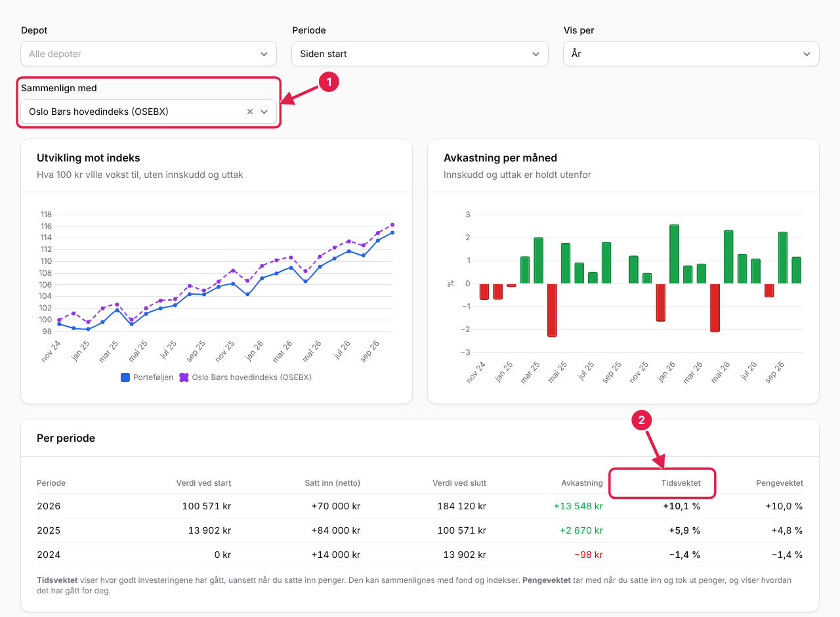Click the lowest red bar at apr 25
840x617 pixels.
[552, 310]
